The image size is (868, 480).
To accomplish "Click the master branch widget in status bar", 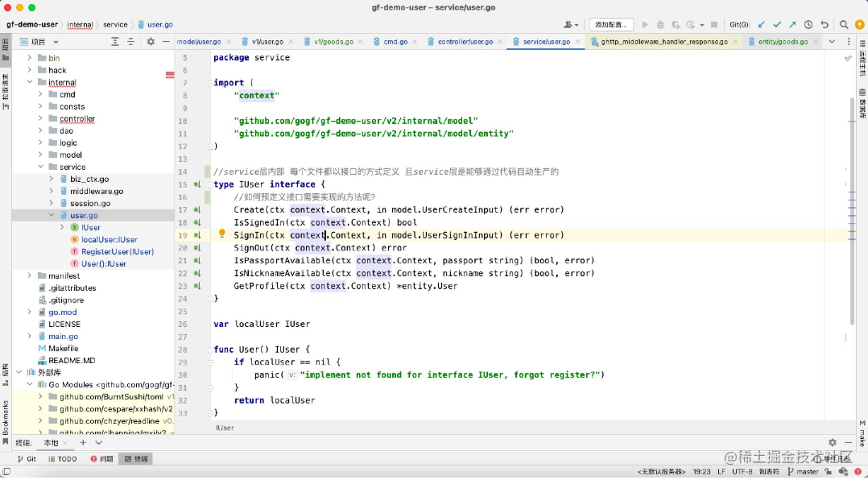I will click(x=803, y=471).
